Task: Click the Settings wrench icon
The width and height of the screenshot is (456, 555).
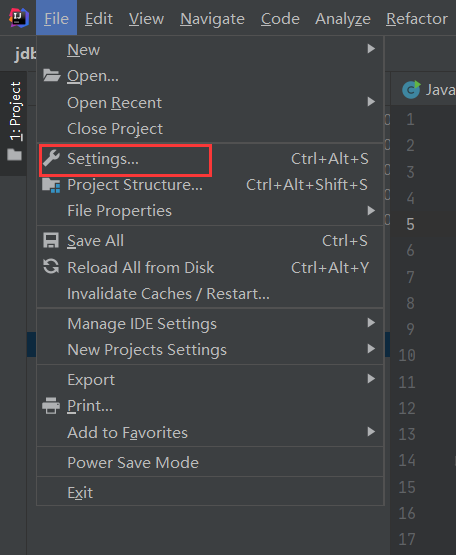Action: point(51,158)
